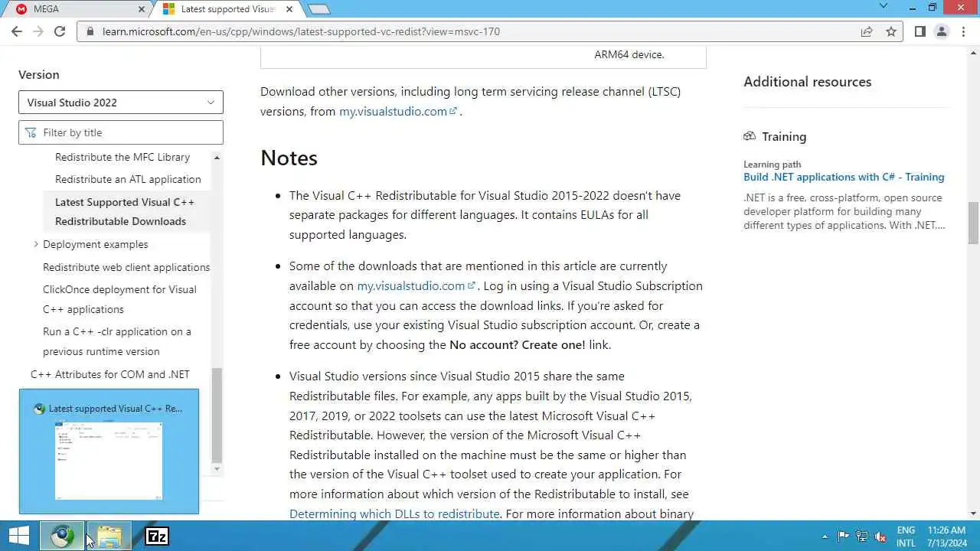The height and width of the screenshot is (551, 980).
Task: Open the browser profile avatar
Action: [x=942, y=31]
